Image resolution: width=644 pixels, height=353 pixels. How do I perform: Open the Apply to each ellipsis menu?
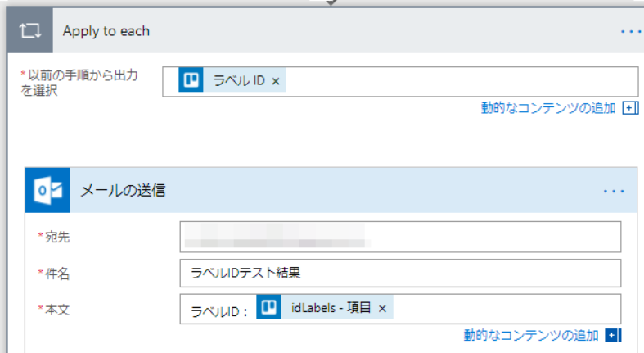[x=630, y=32]
